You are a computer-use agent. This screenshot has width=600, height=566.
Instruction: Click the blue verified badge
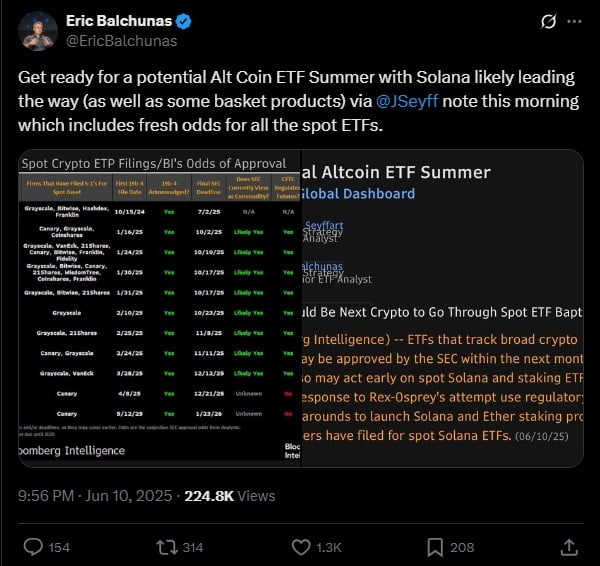tap(185, 22)
